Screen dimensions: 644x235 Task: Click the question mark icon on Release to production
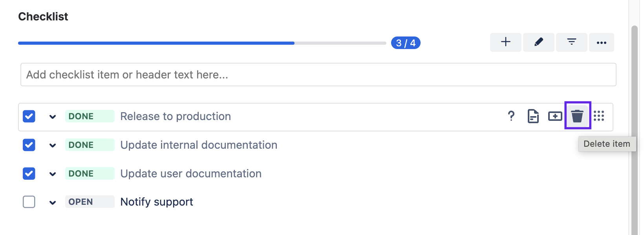511,116
